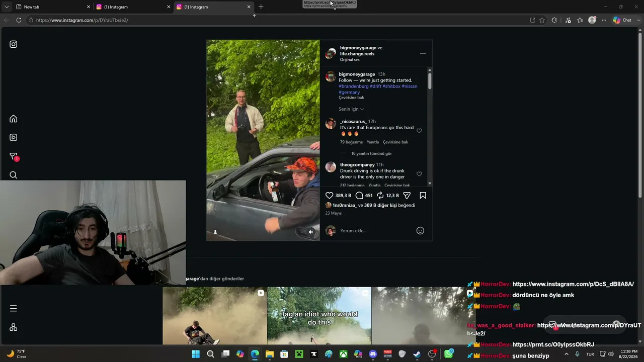The height and width of the screenshot is (362, 644).
Task: Switch to the middle '(1) Instagram' tab
Action: pos(133,7)
